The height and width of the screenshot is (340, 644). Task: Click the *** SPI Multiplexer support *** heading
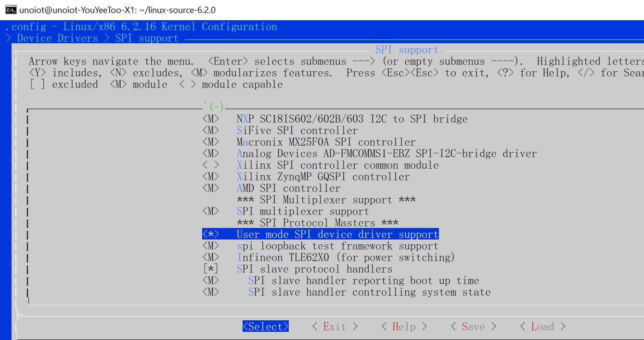(326, 200)
